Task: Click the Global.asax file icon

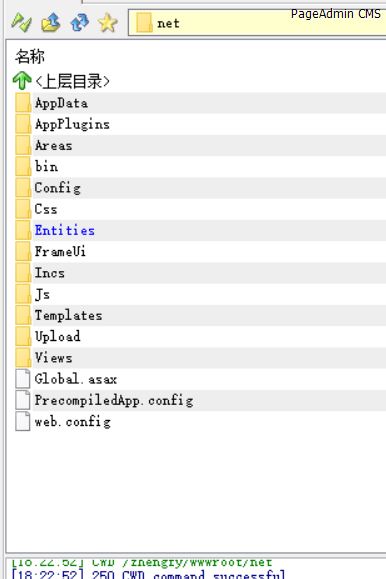Action: click(x=23, y=379)
